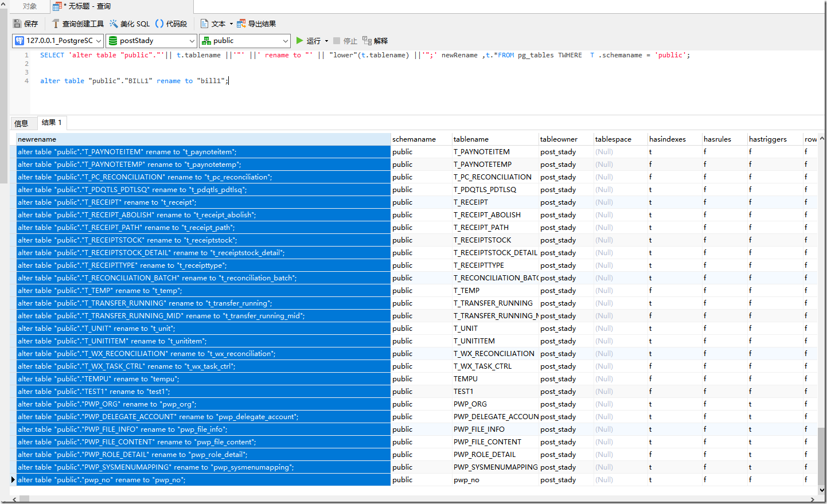Open the 127.0.0.1_PostgreSQL connection dropdown
Viewport: 827px width, 504px height.
[x=58, y=41]
